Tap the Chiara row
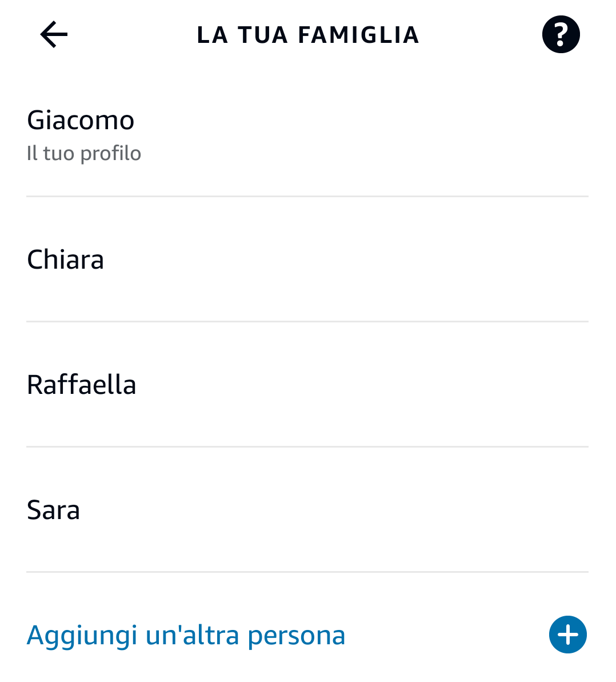 tap(307, 260)
